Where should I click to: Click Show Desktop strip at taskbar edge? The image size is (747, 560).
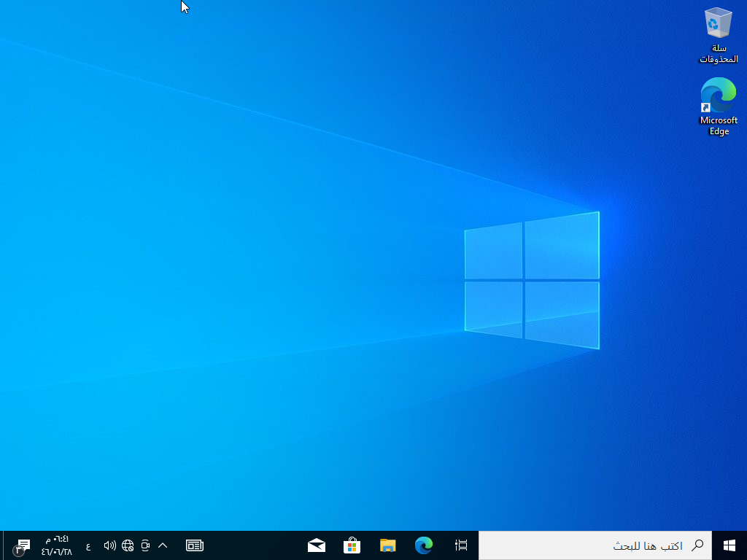click(x=1, y=545)
